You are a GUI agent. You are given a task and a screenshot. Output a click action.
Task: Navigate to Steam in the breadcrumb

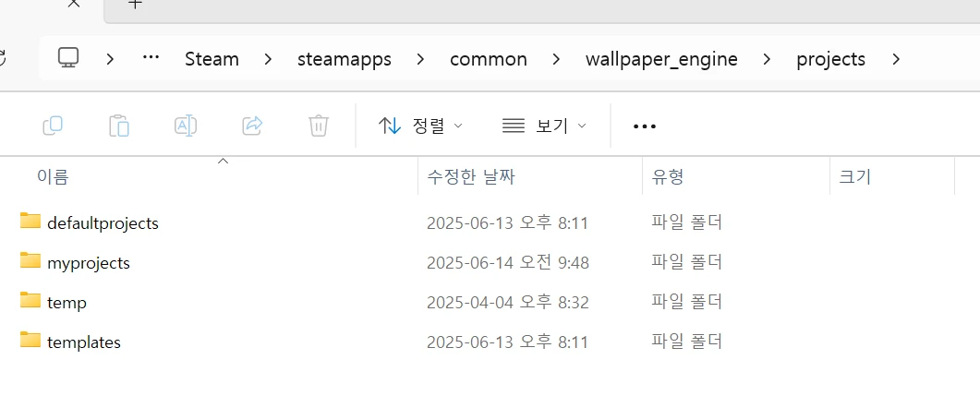(212, 59)
